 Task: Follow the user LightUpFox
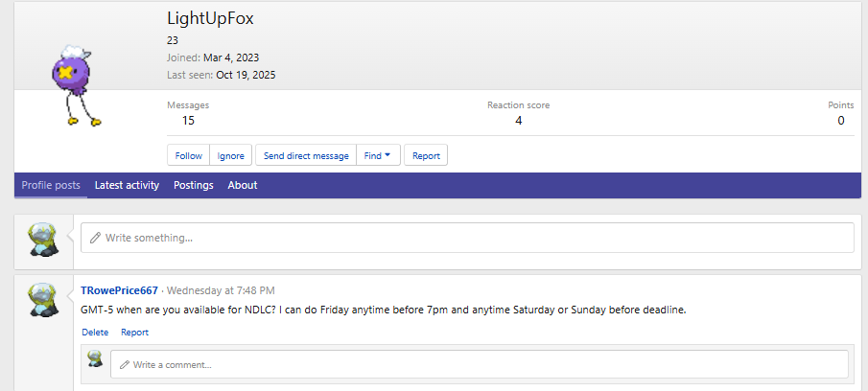(189, 155)
